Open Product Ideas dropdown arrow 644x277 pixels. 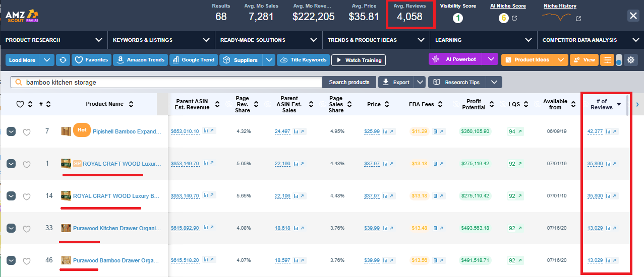pos(561,60)
